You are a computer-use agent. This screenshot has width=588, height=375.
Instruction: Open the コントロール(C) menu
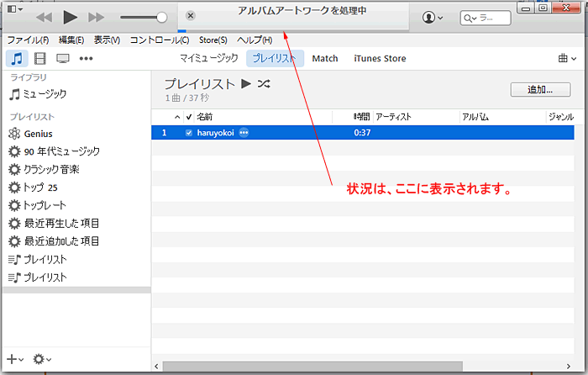(x=160, y=40)
